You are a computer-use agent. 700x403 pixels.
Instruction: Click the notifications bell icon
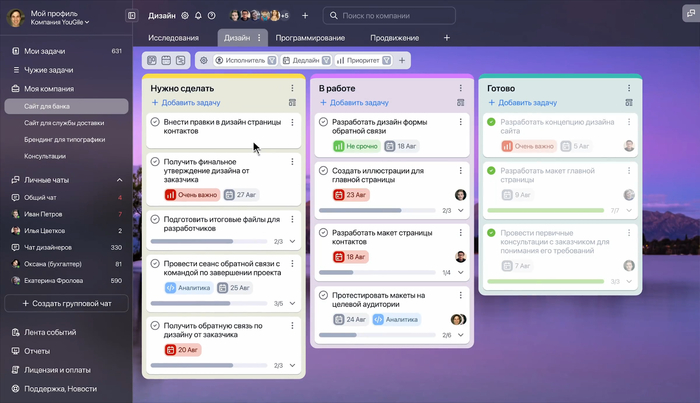(x=198, y=16)
